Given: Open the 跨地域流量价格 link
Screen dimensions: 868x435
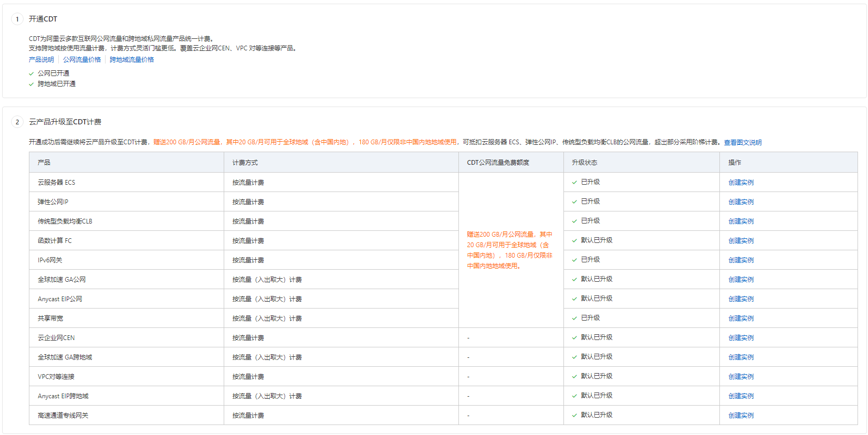Looking at the screenshot, I should click(x=132, y=60).
